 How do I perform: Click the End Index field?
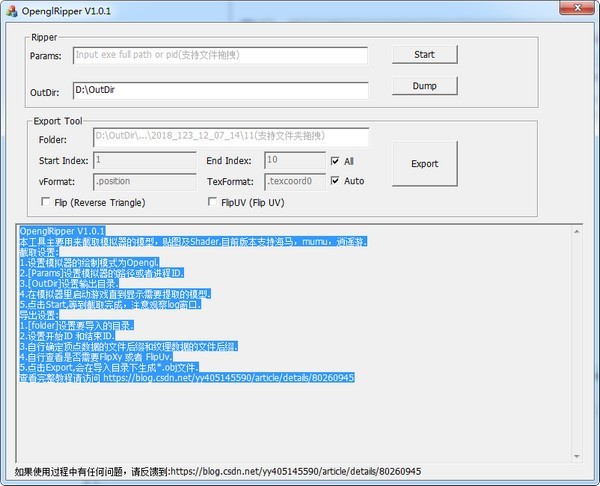tap(295, 160)
